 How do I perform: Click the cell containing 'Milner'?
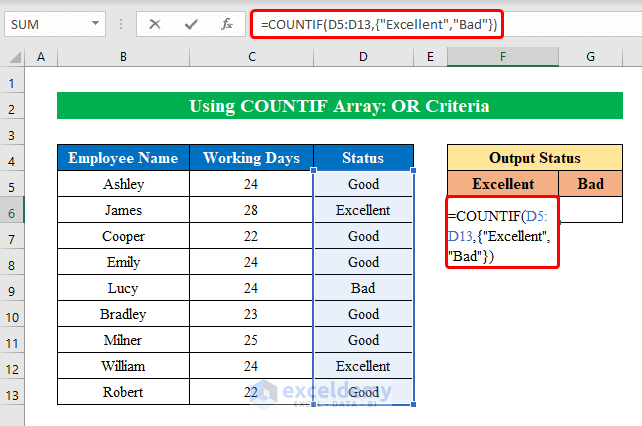point(123,340)
